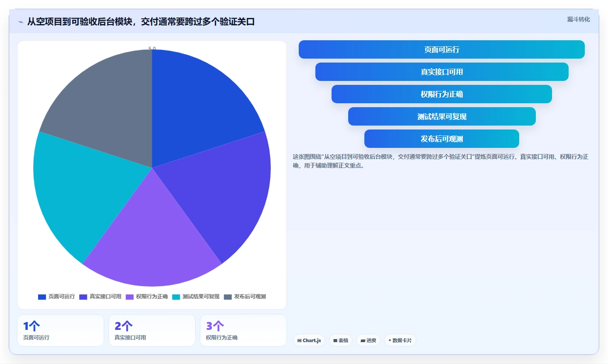Toggle the 真实接口可用 legend entry

(100, 297)
